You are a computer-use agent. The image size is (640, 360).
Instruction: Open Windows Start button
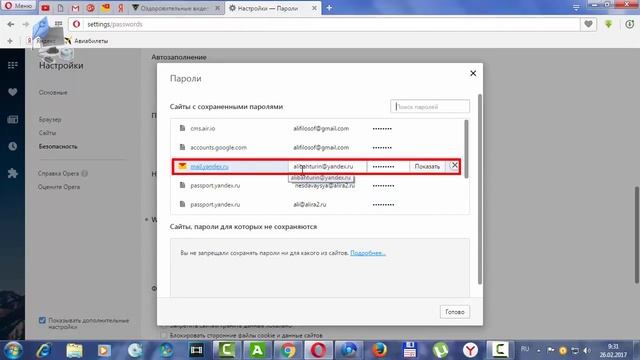coord(13,350)
